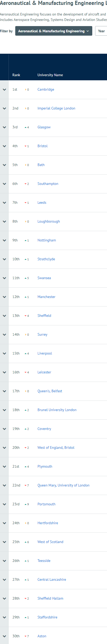
Task: Expand row for Queen Mary, University of London
Action: (4, 485)
